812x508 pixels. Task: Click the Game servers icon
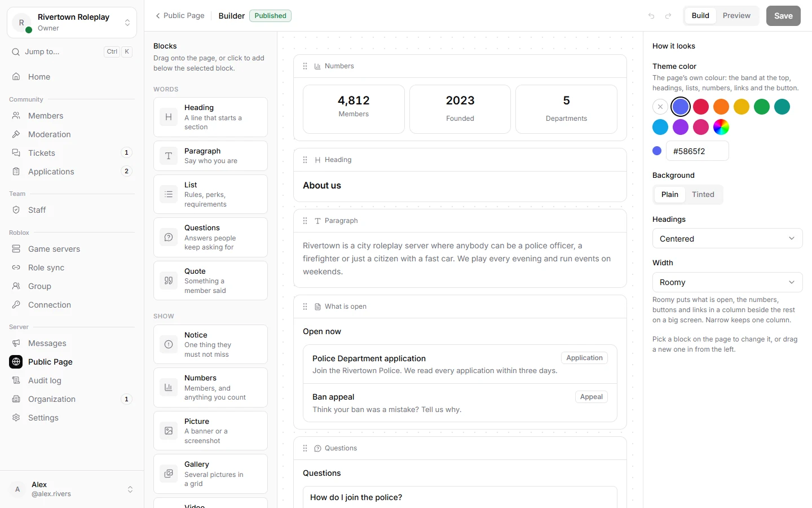pos(16,249)
